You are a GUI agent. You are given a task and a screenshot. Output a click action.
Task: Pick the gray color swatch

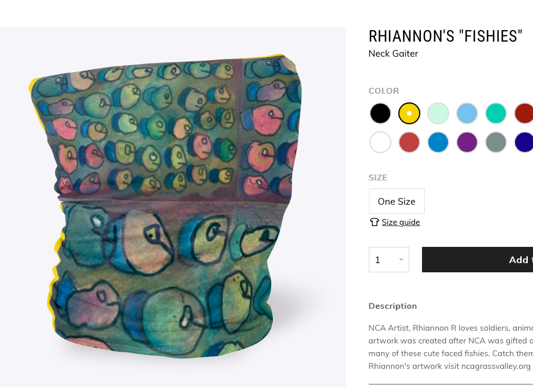pos(496,142)
